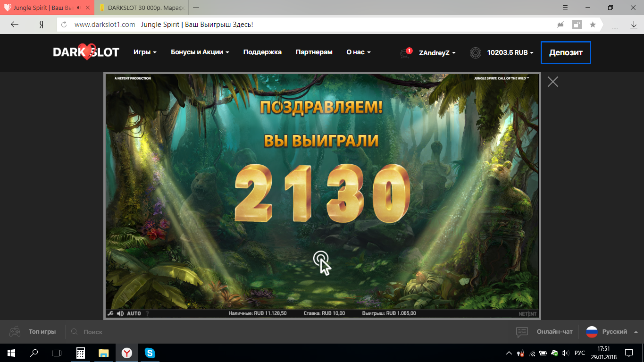Open Windows taskbar search
Screen dimensions: 644x362
(x=34, y=353)
